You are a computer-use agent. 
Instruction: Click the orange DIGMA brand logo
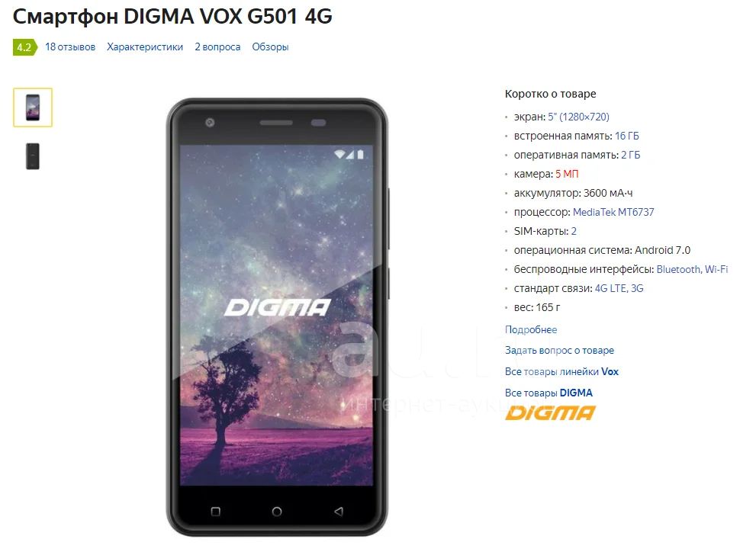pyautogui.click(x=550, y=413)
